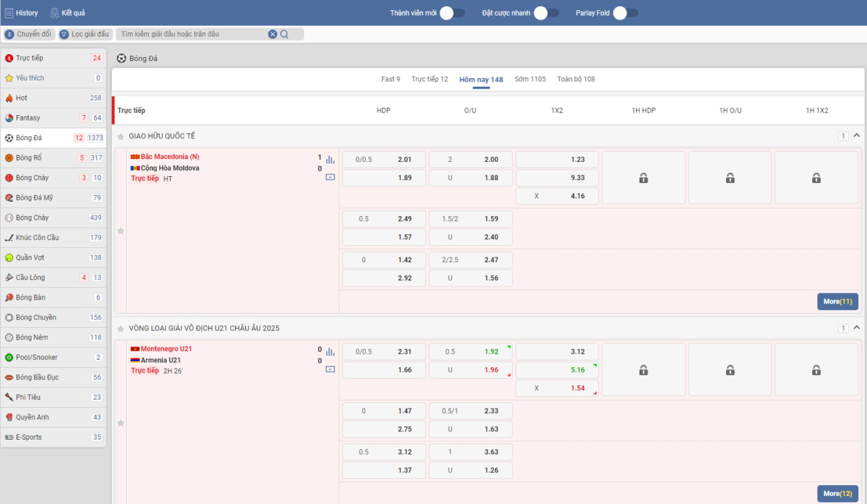Collapse the Giao Hữu Quốc Tế league section

(856, 136)
